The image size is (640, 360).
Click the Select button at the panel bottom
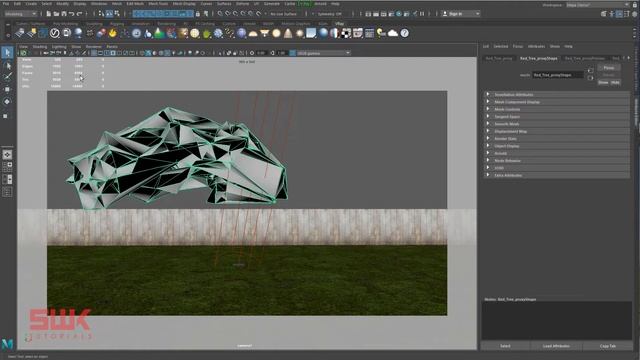tap(505, 346)
